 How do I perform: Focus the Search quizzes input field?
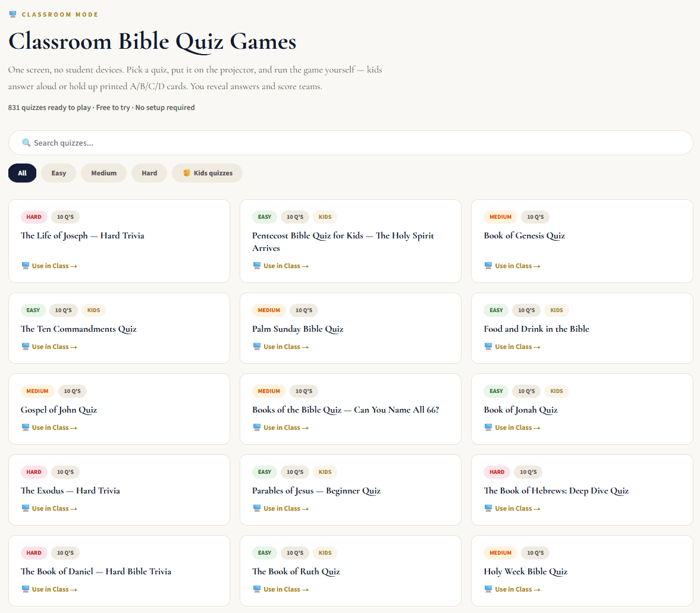point(350,143)
